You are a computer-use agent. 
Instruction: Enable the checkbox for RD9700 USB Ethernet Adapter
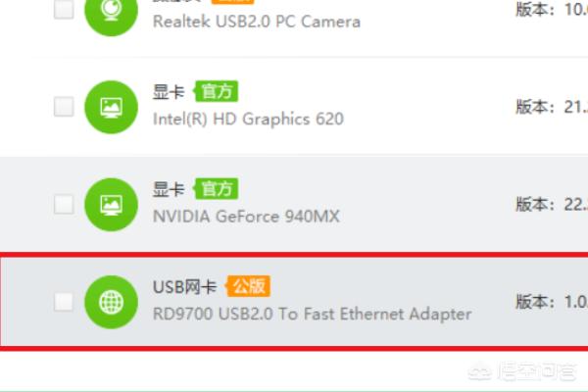pyautogui.click(x=64, y=302)
